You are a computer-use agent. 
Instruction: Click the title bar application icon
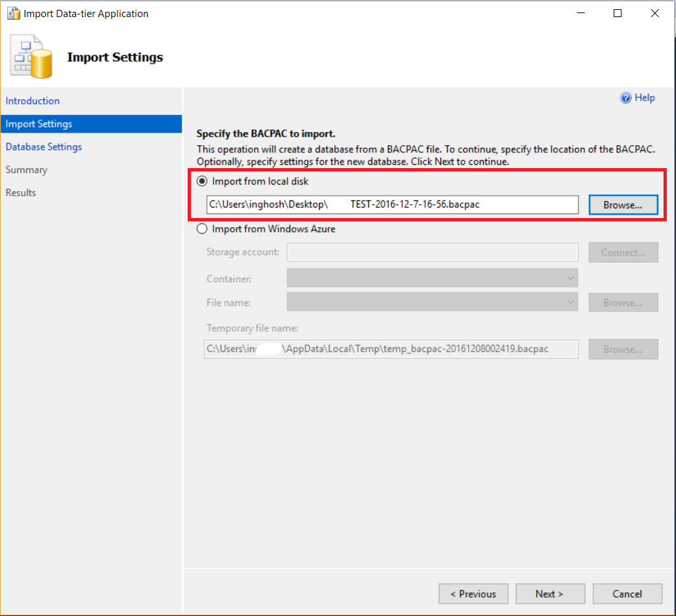(13, 13)
